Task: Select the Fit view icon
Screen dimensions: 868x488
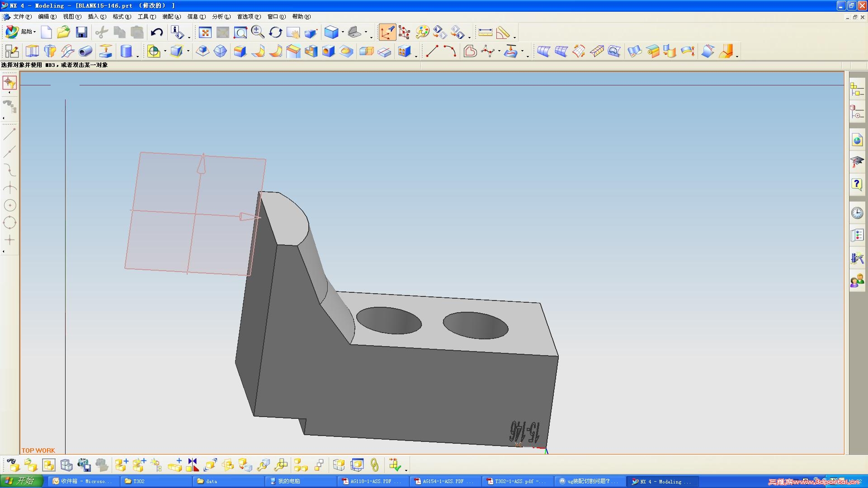Action: [205, 32]
